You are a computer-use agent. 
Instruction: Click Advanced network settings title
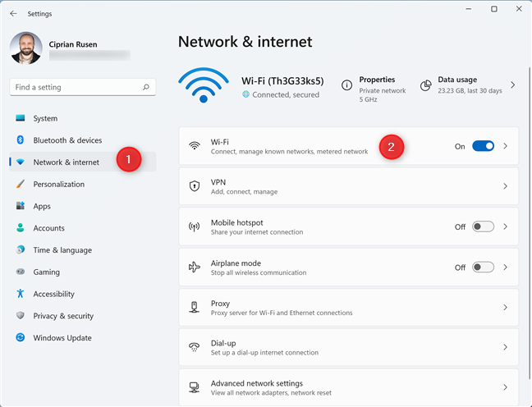coord(257,383)
